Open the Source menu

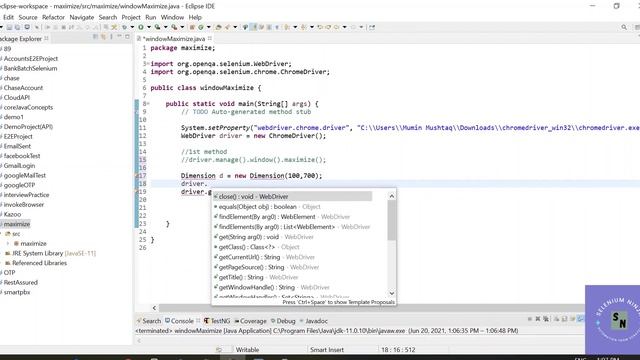click(28, 17)
